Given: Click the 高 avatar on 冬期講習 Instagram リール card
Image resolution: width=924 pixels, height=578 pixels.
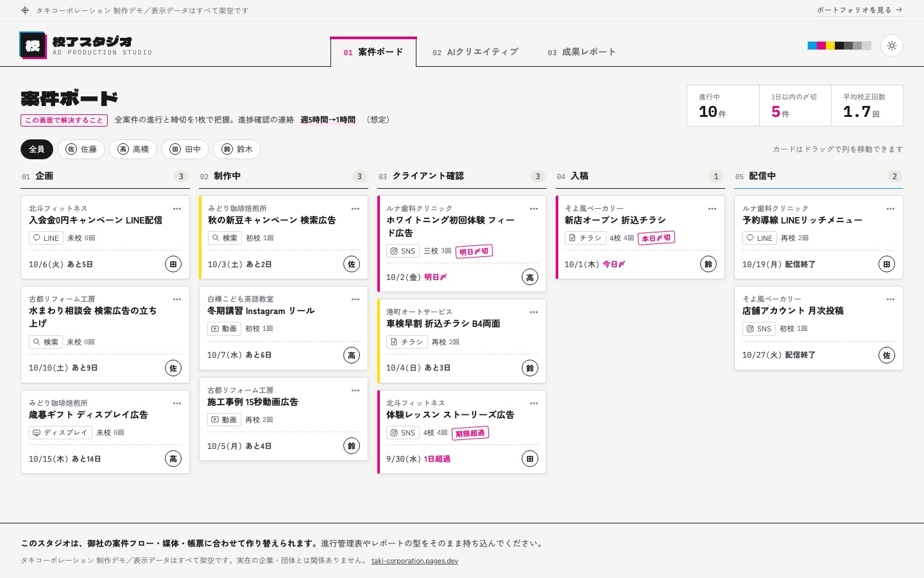Looking at the screenshot, I should 352,355.
